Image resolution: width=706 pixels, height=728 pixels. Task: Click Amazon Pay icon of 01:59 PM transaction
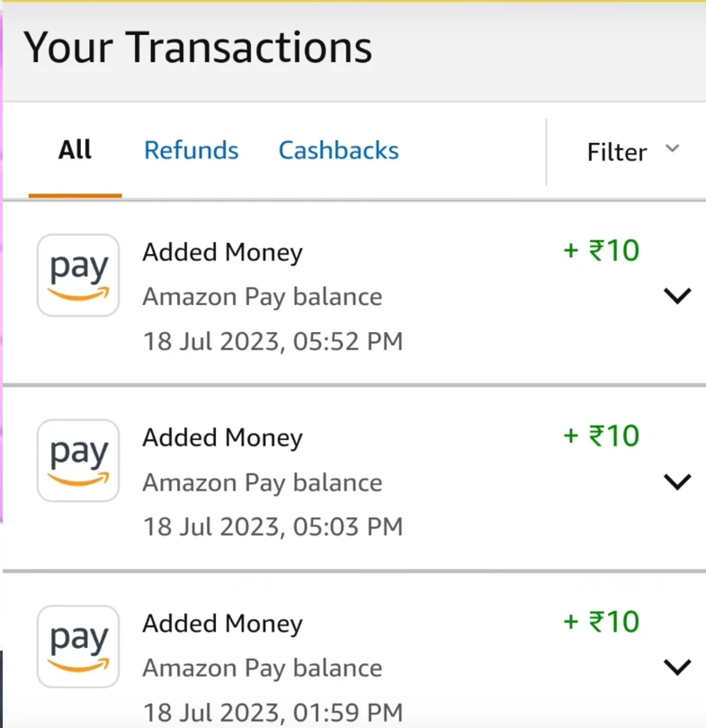pos(78,646)
